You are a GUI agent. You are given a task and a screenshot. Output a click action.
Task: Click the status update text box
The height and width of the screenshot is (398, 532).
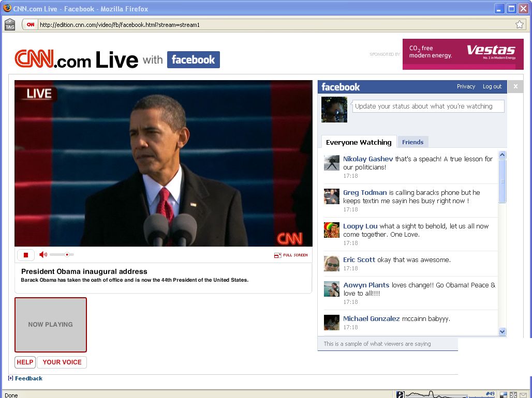[x=428, y=106]
